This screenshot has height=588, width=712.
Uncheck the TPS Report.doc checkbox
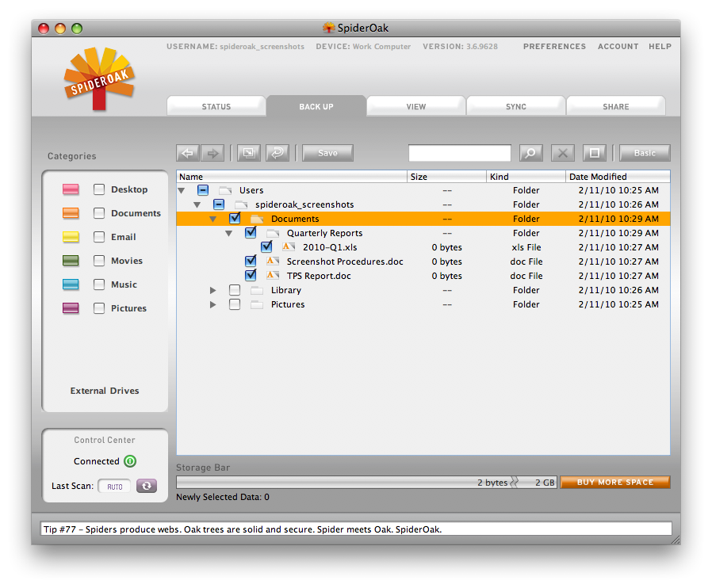coord(251,276)
